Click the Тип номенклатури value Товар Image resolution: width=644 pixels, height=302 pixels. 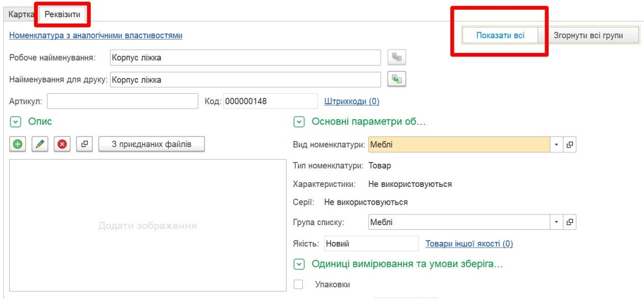click(x=379, y=166)
